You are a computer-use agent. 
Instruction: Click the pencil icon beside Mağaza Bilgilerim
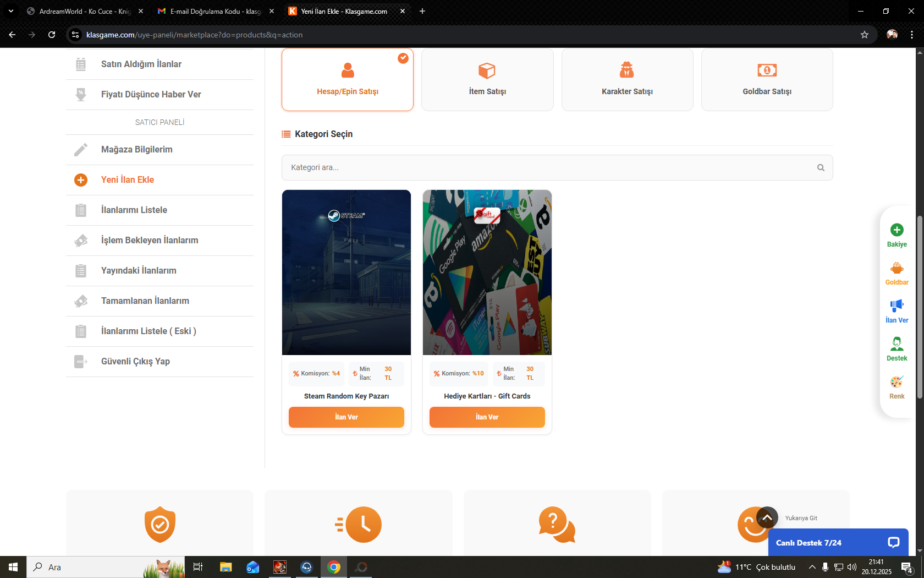(x=81, y=150)
